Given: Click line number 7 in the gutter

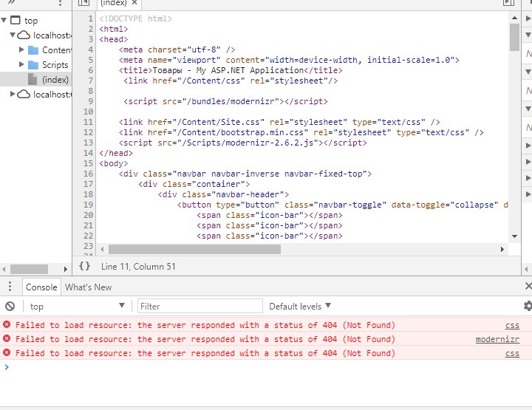Looking at the screenshot, I should pos(90,81).
